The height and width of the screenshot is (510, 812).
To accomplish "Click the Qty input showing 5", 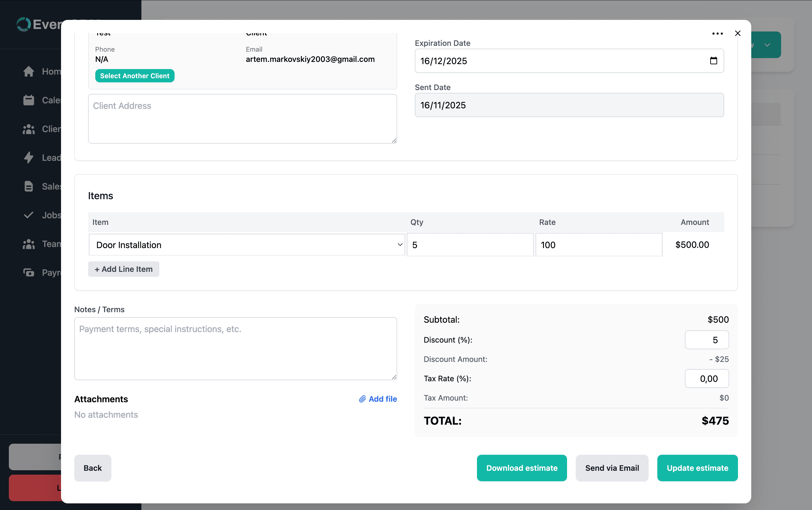I will (x=470, y=245).
